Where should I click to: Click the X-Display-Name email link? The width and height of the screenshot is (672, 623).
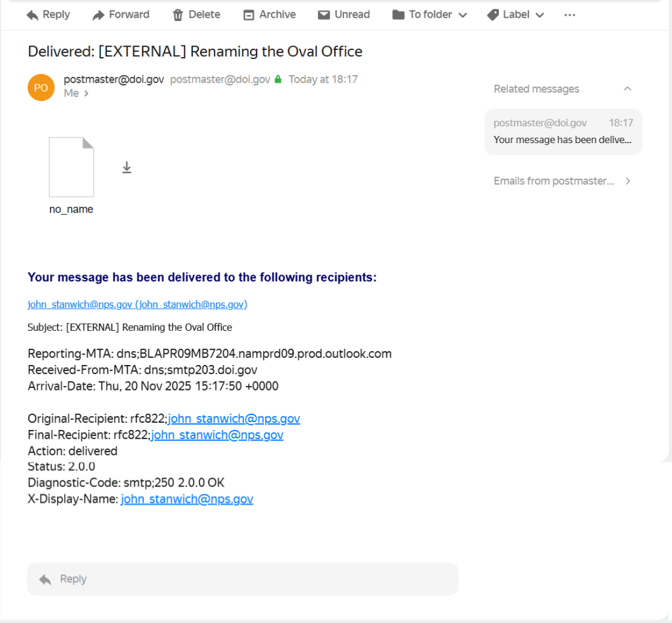(x=187, y=499)
